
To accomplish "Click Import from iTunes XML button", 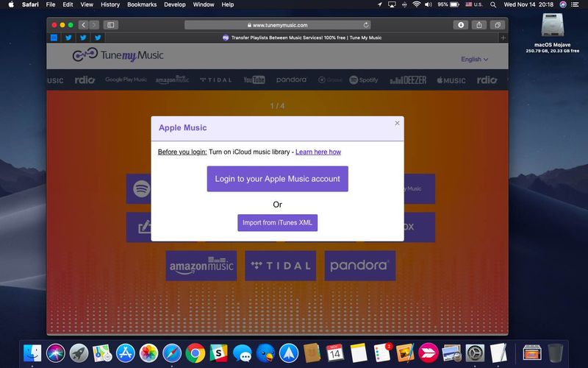I will coord(278,223).
